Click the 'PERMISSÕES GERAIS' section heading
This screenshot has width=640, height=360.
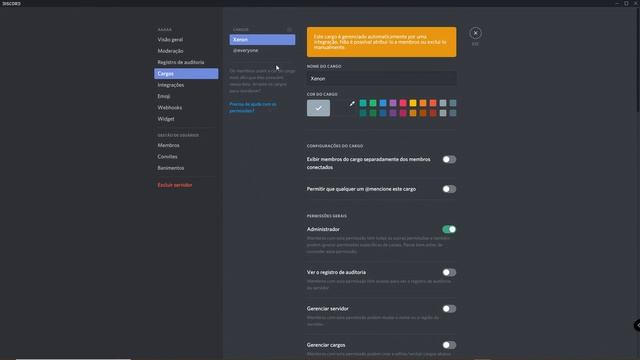(327, 216)
